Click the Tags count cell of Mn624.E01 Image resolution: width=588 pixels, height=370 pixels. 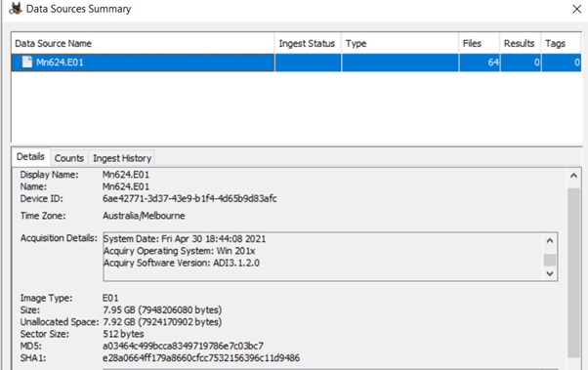pos(561,62)
